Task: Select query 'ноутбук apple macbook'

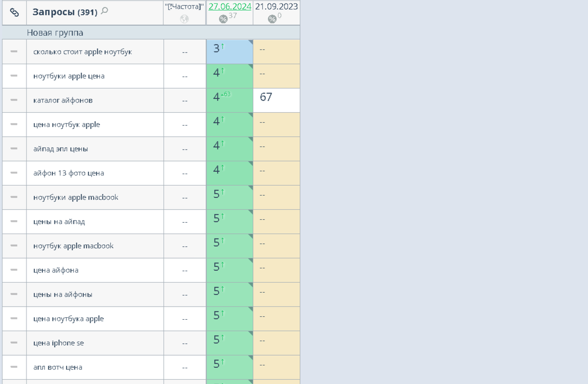Action: point(73,246)
